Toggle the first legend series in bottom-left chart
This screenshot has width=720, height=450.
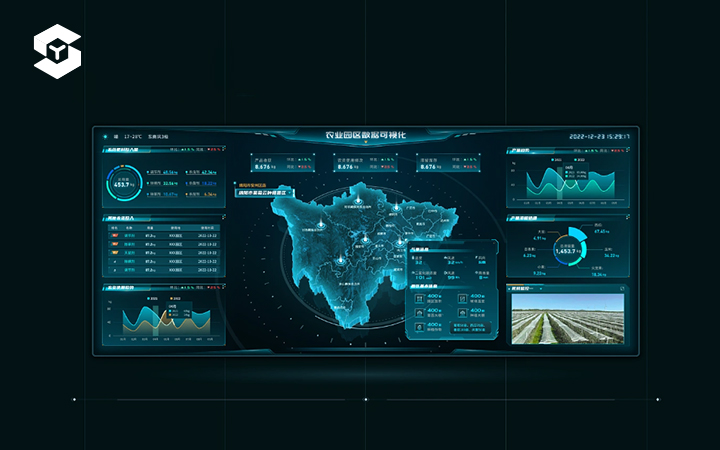tap(149, 296)
